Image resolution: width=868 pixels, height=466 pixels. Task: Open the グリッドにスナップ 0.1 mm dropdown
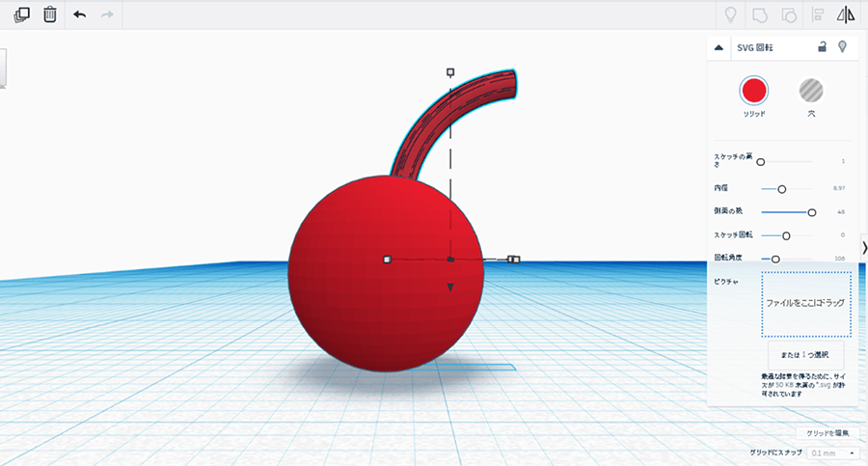click(x=833, y=452)
